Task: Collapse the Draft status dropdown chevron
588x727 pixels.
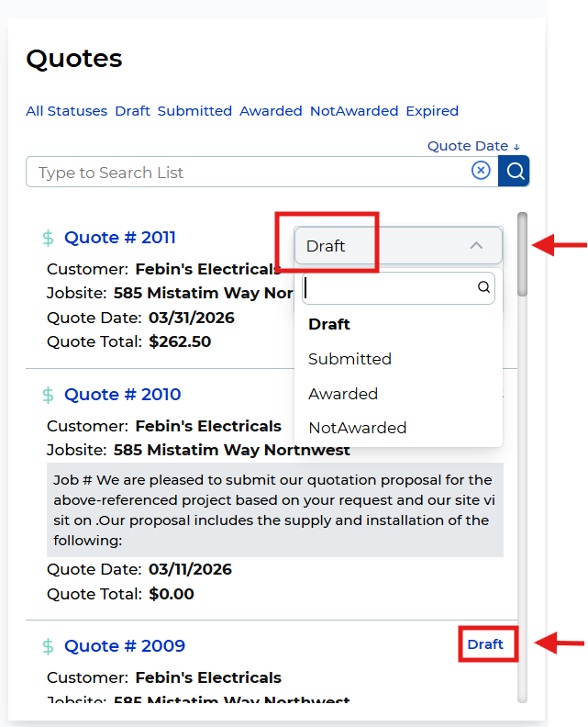Action: click(x=475, y=246)
